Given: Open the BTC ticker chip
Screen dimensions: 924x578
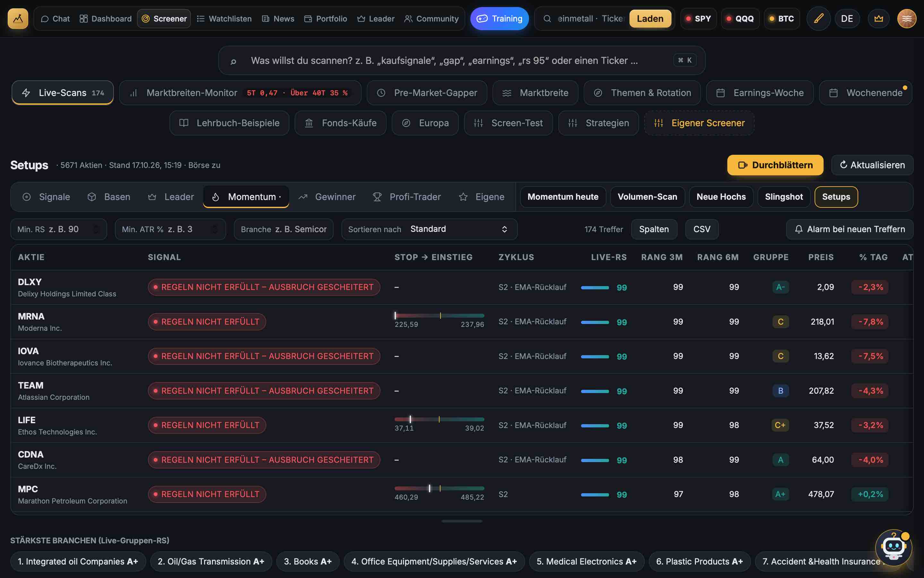Looking at the screenshot, I should click(781, 18).
